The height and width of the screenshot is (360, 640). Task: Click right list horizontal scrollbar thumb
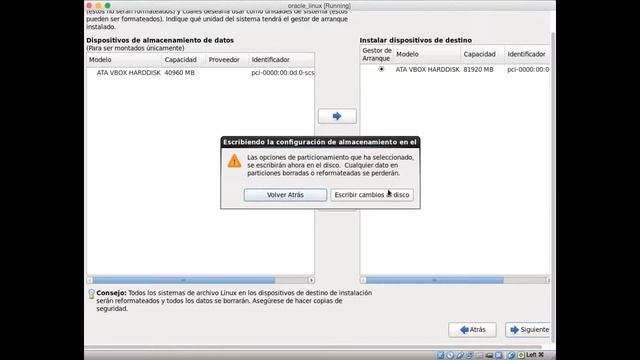coord(435,280)
